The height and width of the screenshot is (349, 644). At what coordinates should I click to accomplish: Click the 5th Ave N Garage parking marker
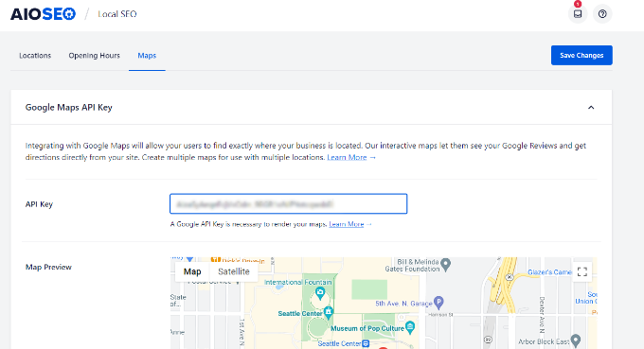[438, 303]
